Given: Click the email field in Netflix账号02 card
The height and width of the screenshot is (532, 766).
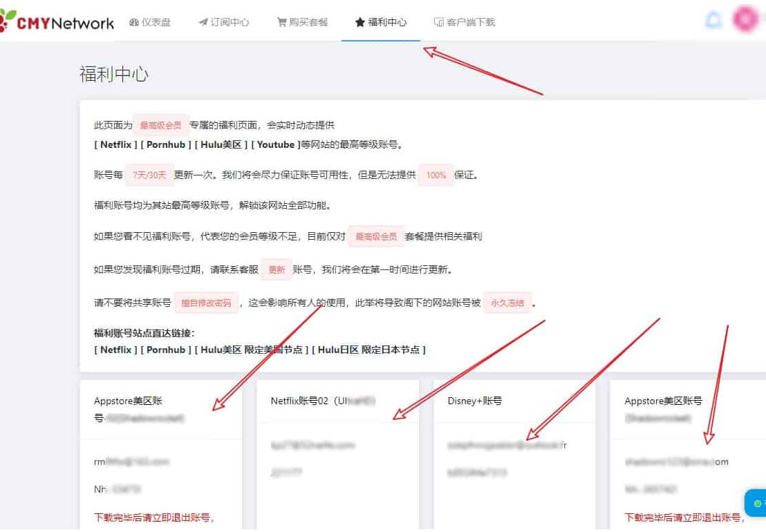Looking at the screenshot, I should 312,445.
